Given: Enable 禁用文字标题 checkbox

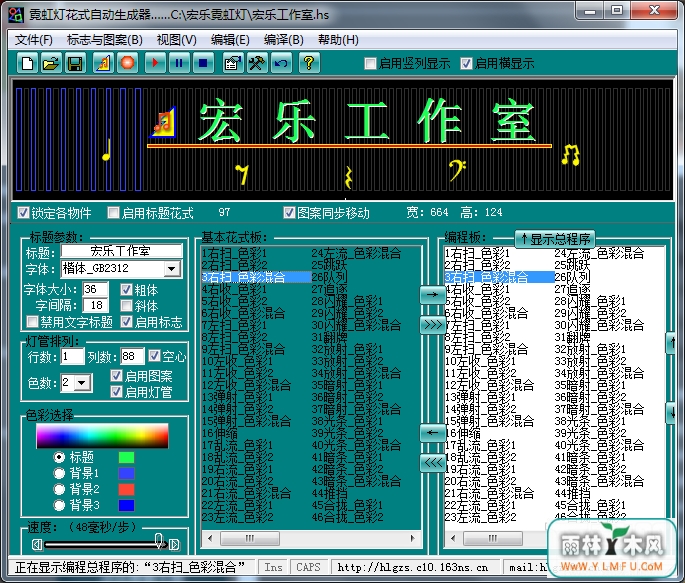Looking at the screenshot, I should [x=32, y=322].
